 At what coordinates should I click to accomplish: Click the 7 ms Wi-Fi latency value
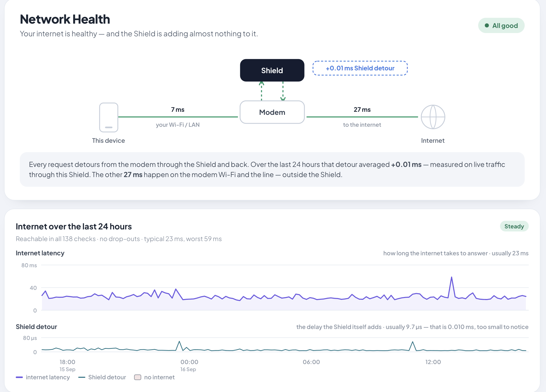[178, 109]
